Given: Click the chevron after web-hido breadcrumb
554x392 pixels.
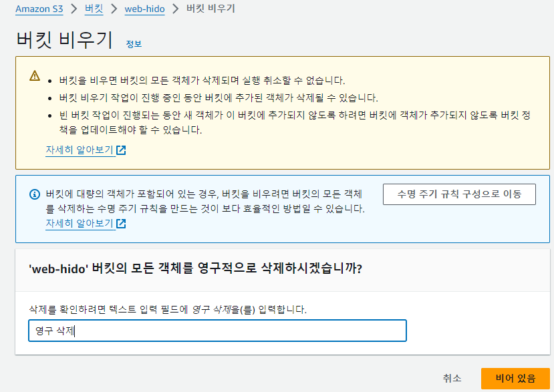Looking at the screenshot, I should click(x=175, y=9).
